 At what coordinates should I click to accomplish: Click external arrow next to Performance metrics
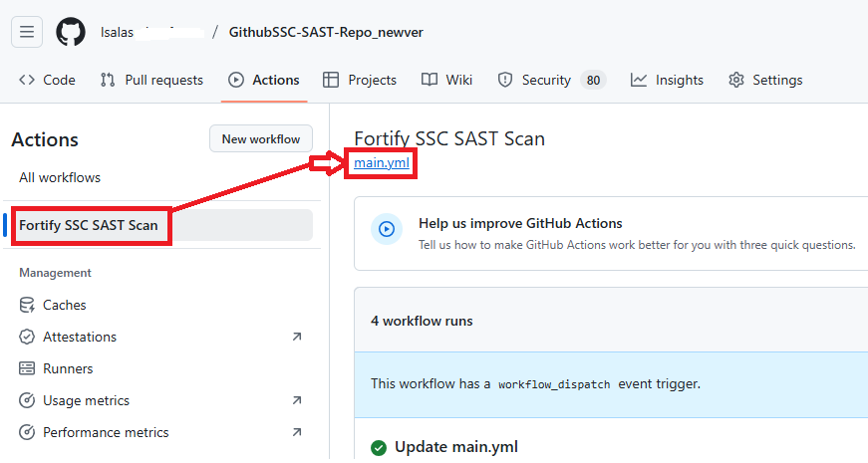coord(297,432)
